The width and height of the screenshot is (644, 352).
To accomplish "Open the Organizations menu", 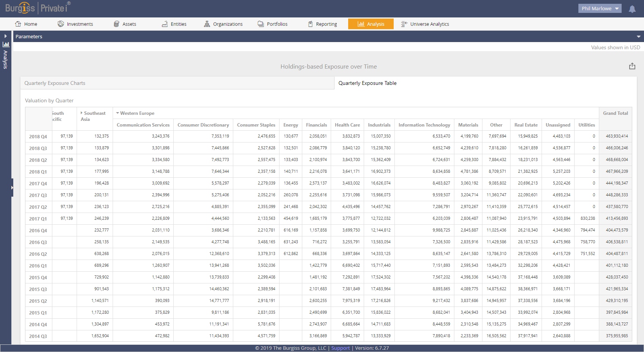I will (x=223, y=24).
